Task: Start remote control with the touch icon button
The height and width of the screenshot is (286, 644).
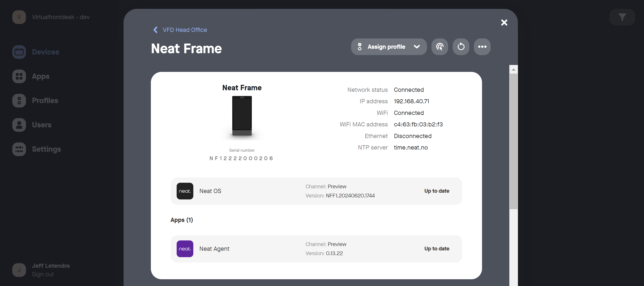Action: (440, 47)
